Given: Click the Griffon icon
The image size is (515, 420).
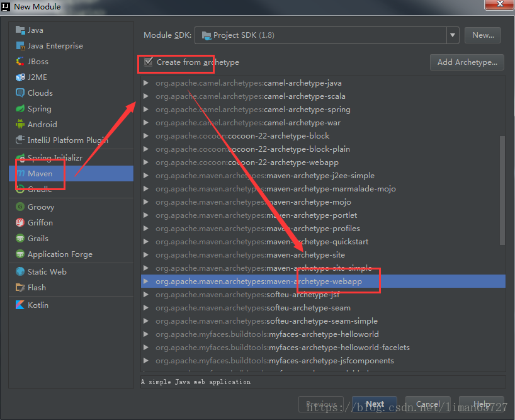Looking at the screenshot, I should click(20, 223).
